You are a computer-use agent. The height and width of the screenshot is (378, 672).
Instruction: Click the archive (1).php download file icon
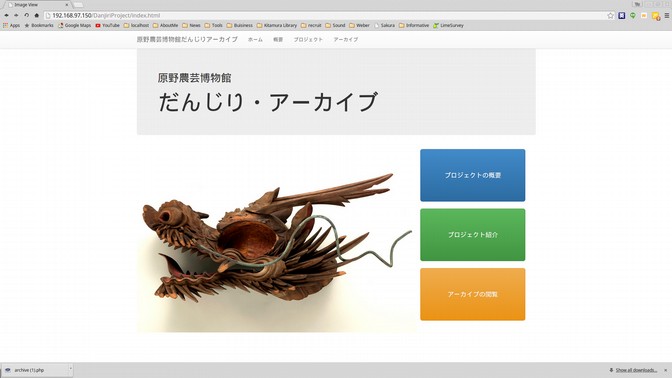[x=8, y=370]
